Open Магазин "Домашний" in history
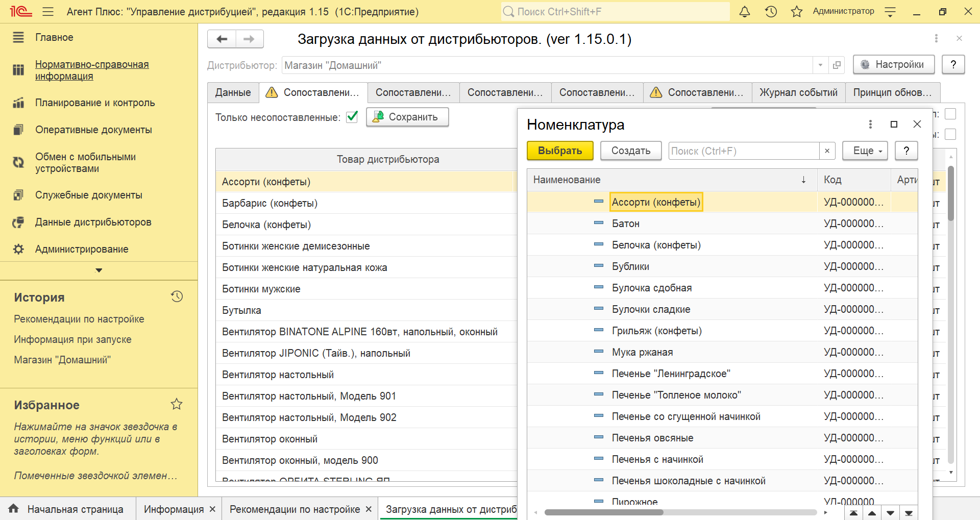This screenshot has height=520, width=980. (x=62, y=360)
